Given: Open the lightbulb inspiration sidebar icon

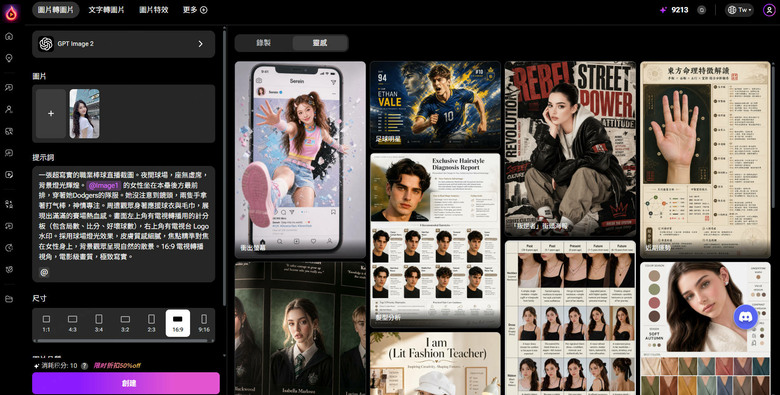Looking at the screenshot, I should (x=9, y=58).
